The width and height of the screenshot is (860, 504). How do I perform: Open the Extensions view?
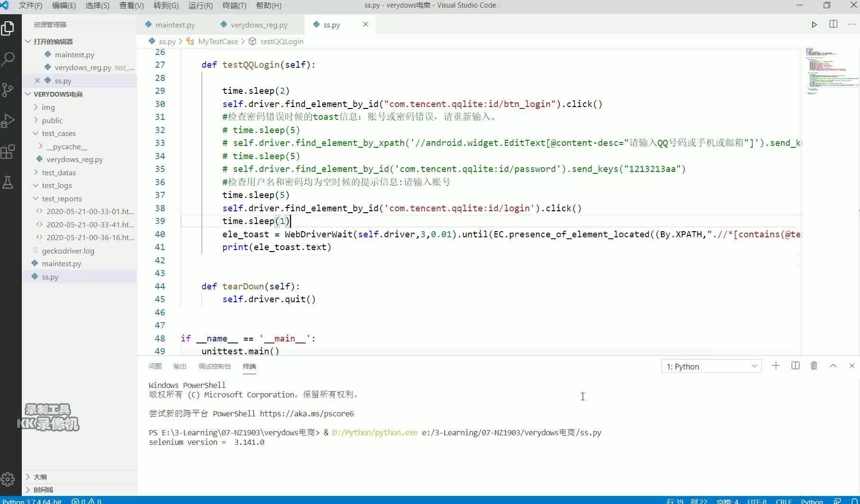pyautogui.click(x=8, y=152)
